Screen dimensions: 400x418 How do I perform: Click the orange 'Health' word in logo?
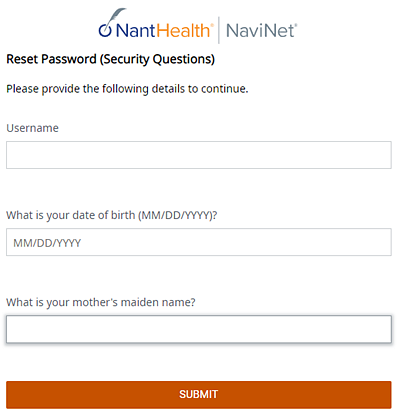pos(183,30)
